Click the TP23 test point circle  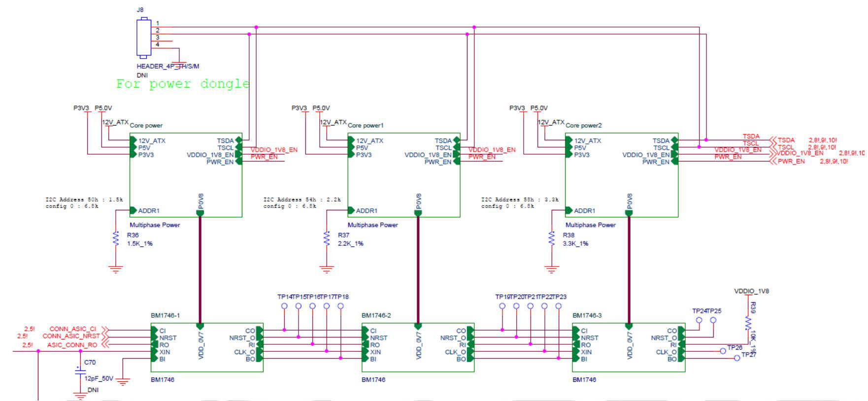[558, 306]
